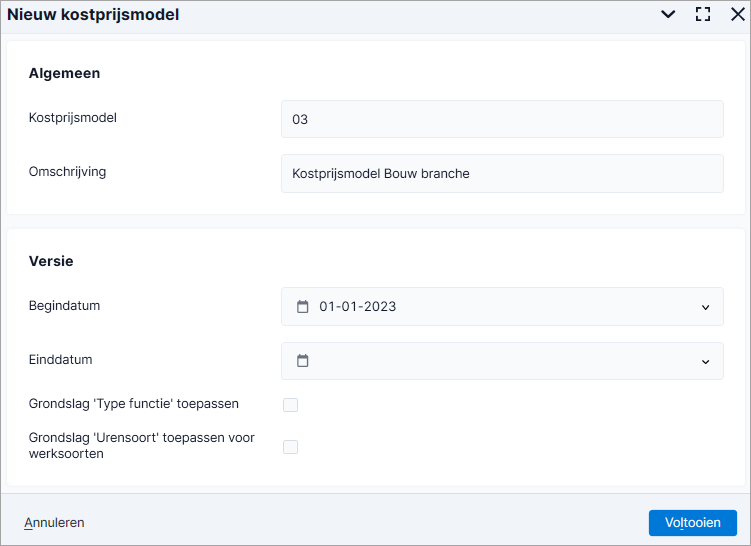
Task: Collapse dialog using the title bar chevron
Action: pyautogui.click(x=668, y=14)
